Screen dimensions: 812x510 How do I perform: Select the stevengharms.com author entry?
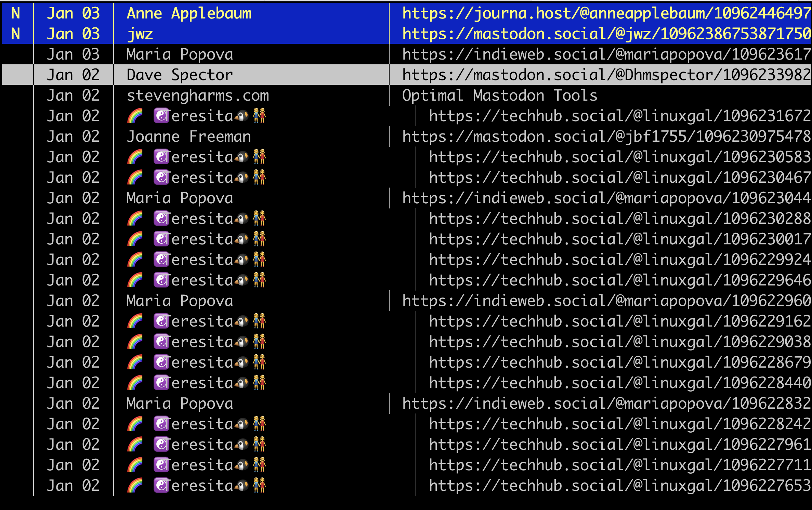pyautogui.click(x=198, y=95)
